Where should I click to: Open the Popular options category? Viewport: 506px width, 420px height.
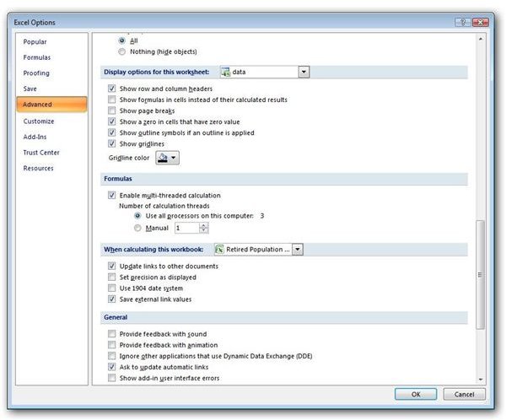coord(35,42)
